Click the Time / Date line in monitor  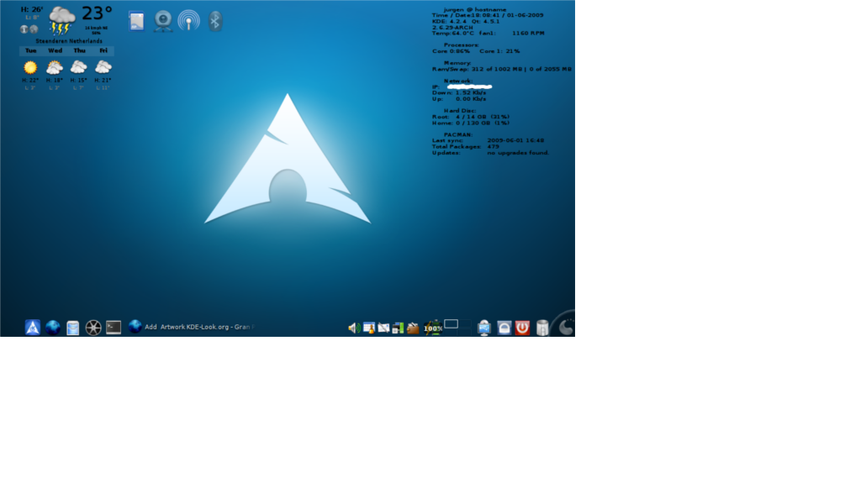[x=488, y=15]
